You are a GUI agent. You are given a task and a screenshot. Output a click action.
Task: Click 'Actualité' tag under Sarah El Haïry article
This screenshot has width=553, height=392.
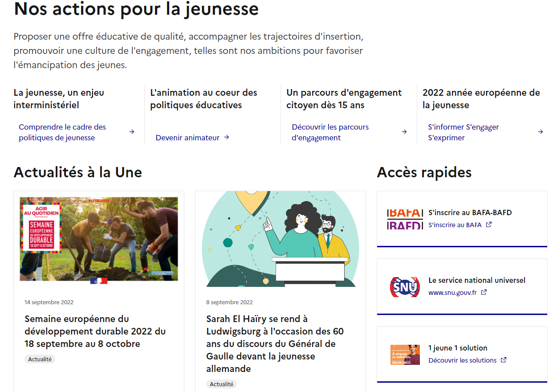[221, 384]
